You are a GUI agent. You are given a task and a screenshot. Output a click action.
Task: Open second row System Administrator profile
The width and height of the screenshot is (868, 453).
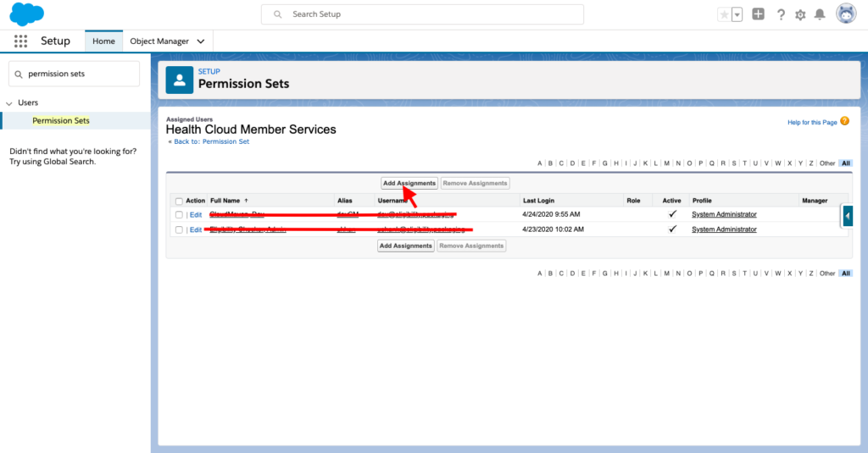point(724,229)
